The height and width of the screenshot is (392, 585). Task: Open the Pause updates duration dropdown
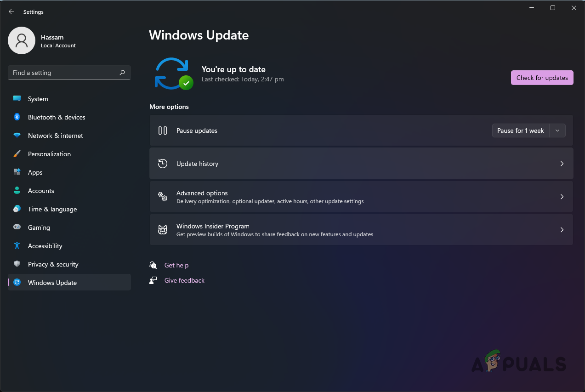[557, 131]
